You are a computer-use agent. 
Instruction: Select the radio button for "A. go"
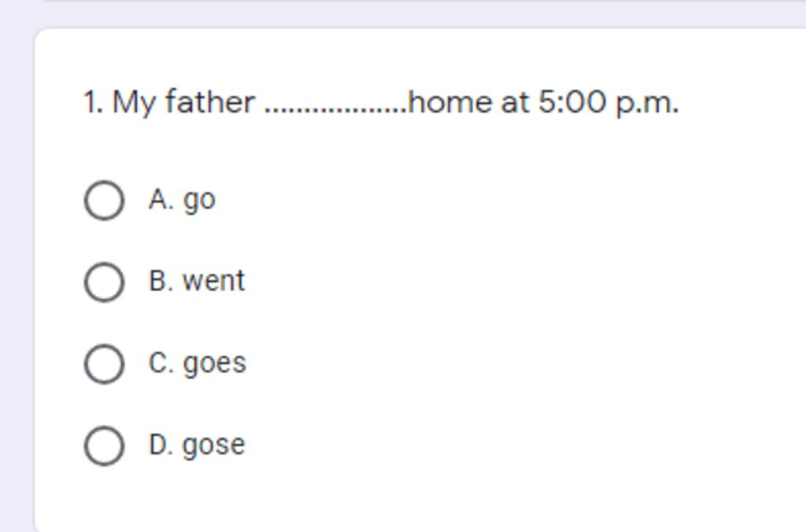tap(105, 201)
